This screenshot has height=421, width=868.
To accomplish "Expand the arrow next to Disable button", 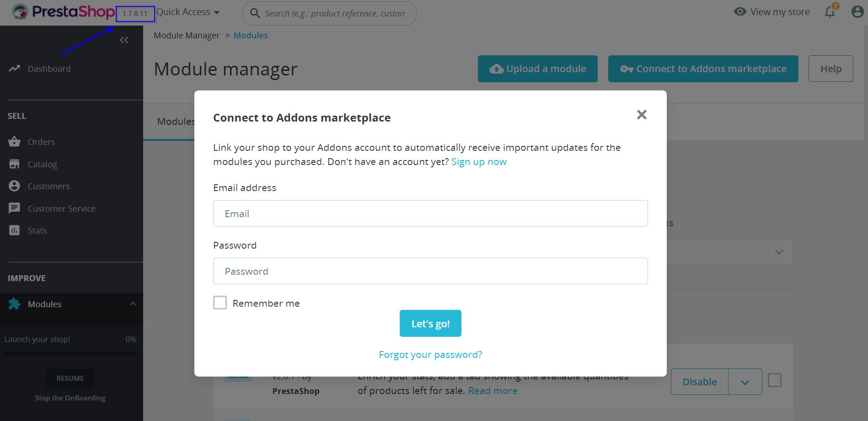I will click(745, 382).
